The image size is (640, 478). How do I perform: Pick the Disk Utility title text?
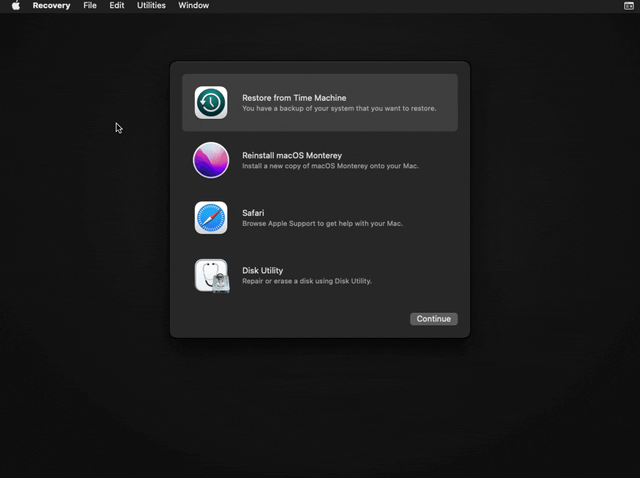[x=262, y=270]
